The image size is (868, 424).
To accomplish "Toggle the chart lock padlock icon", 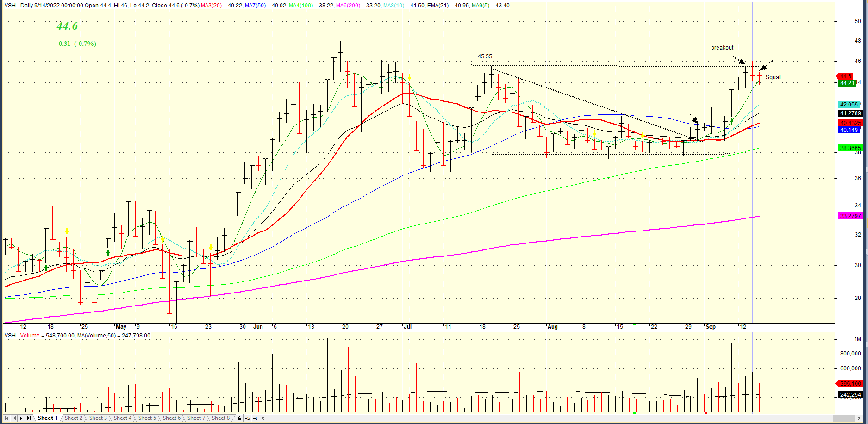I will (x=239, y=418).
